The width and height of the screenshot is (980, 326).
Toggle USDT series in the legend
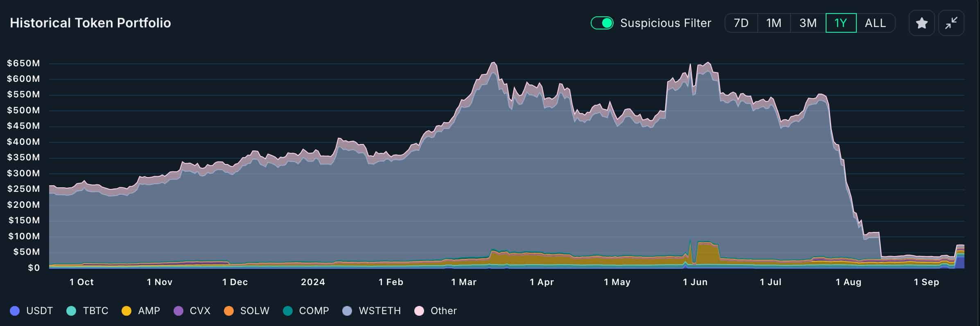[x=32, y=311]
